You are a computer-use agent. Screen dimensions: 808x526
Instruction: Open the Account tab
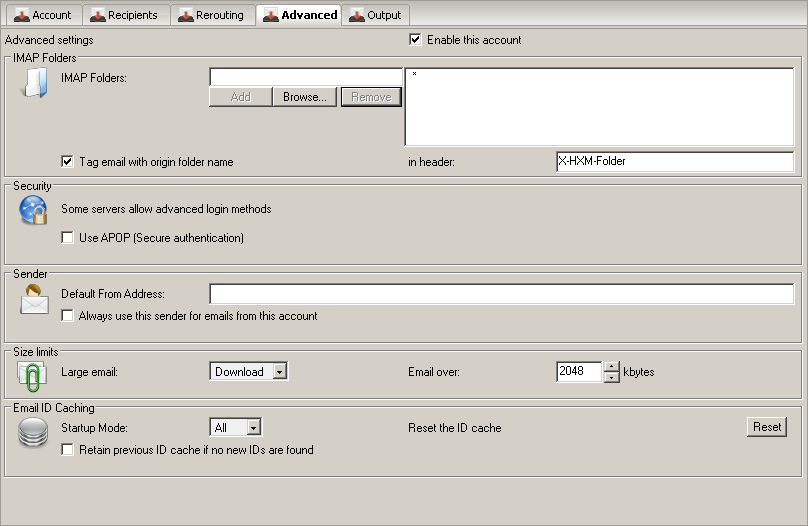(43, 15)
